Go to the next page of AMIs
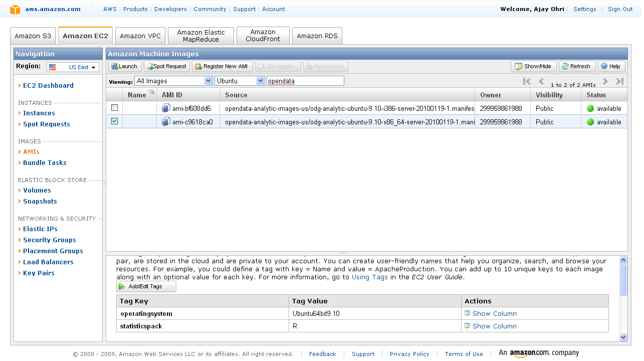The image size is (644, 361). point(605,81)
